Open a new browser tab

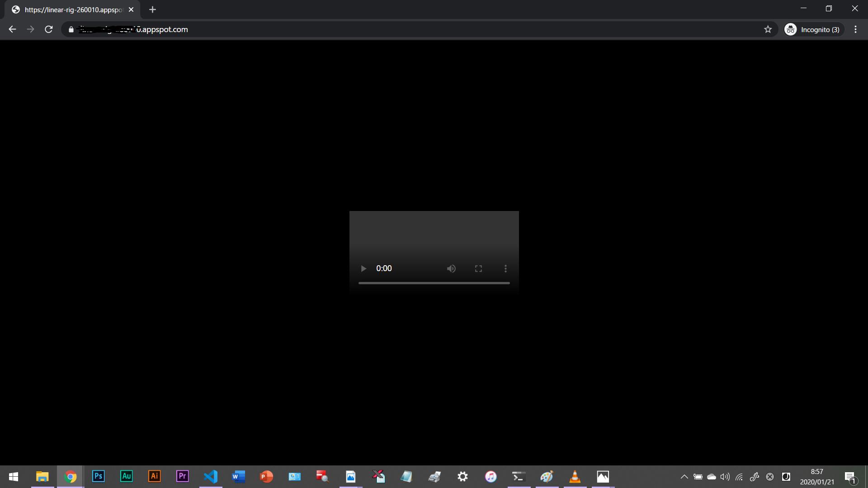[152, 9]
